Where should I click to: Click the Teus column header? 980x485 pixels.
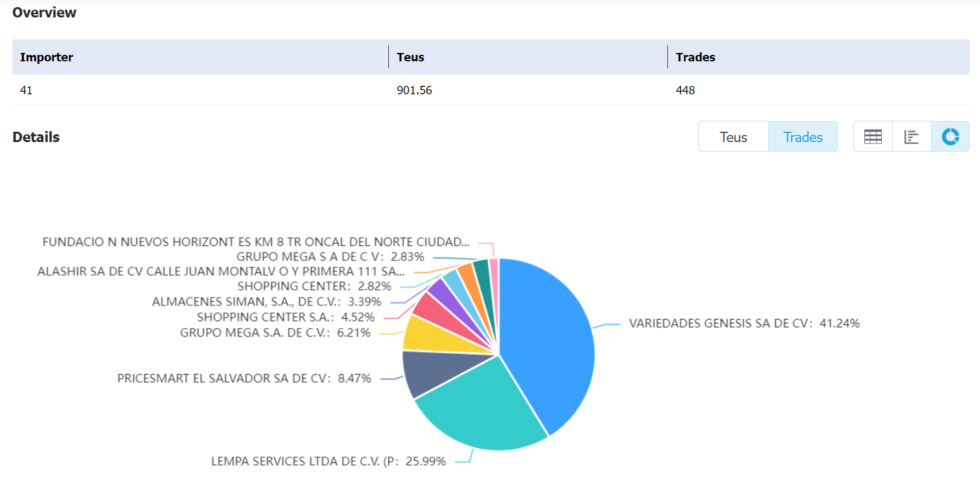tap(528, 57)
